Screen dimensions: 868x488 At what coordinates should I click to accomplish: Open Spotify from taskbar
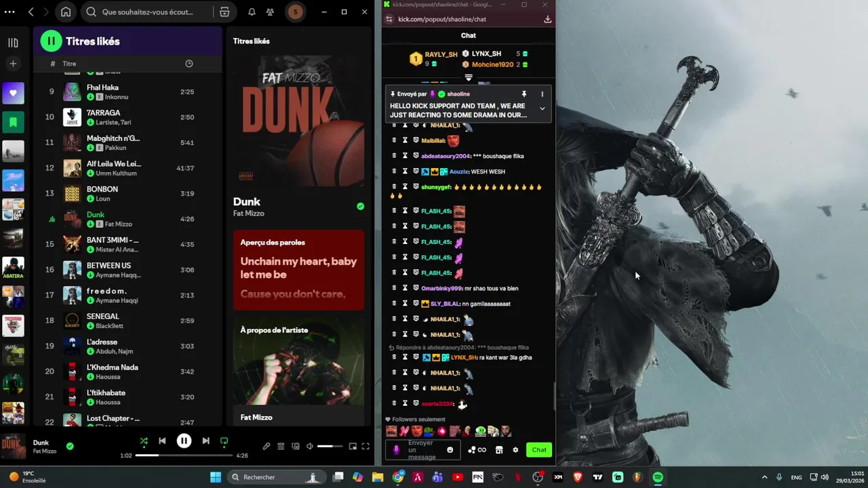pyautogui.click(x=658, y=477)
